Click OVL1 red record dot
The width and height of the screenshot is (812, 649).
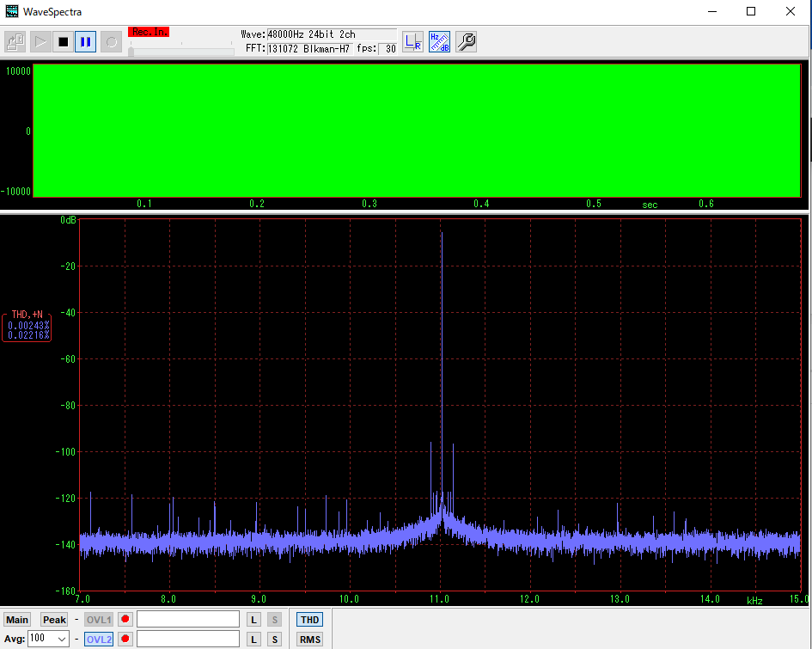click(x=125, y=620)
